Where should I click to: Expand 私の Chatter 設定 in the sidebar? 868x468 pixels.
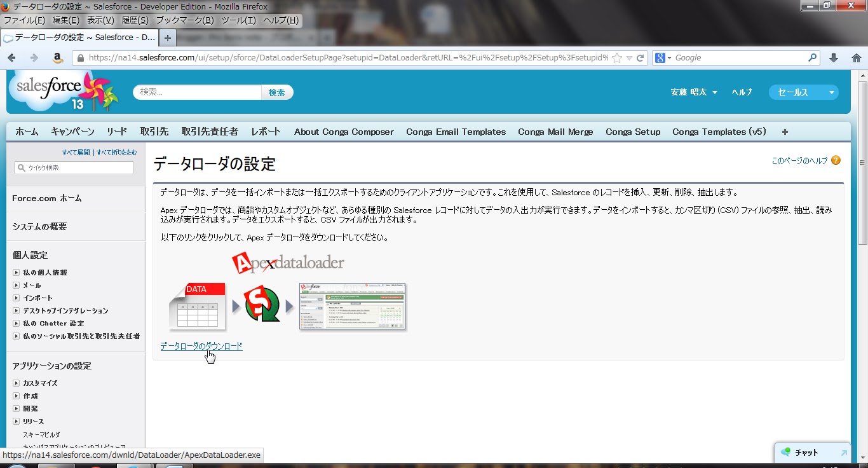pyautogui.click(x=17, y=323)
